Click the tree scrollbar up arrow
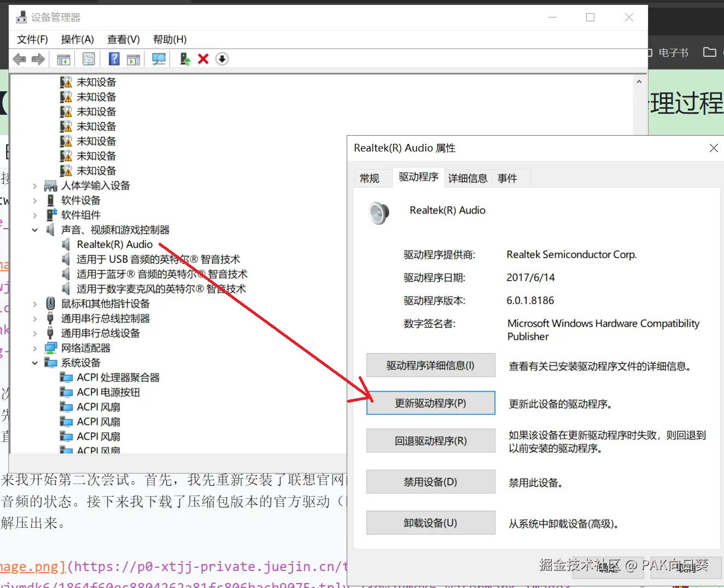 point(639,81)
